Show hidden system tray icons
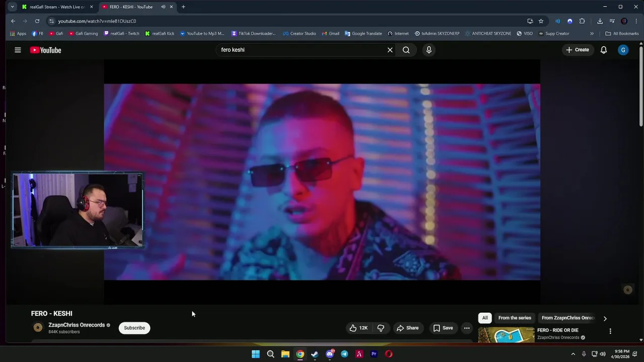The height and width of the screenshot is (362, 644). [x=573, y=354]
